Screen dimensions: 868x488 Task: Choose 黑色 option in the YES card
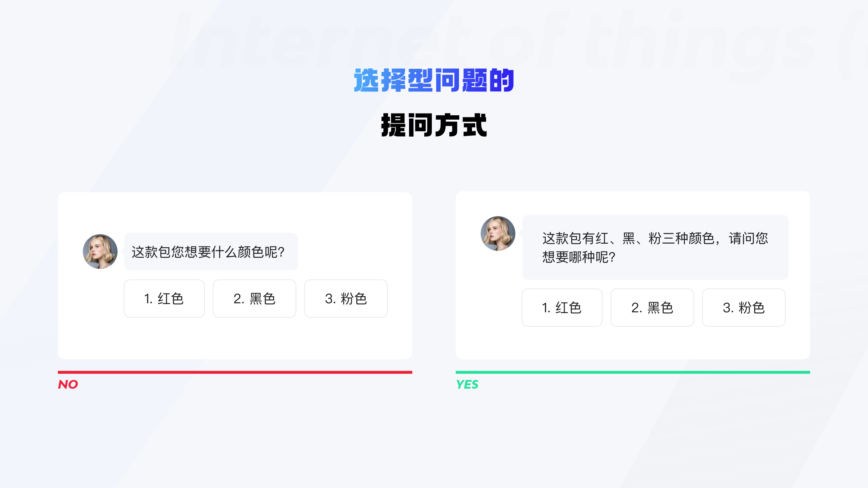click(x=652, y=308)
